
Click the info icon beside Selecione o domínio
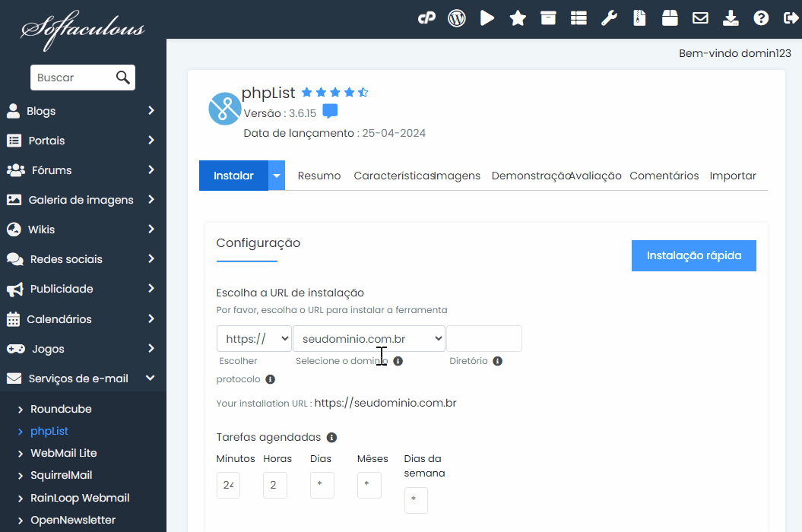click(x=398, y=361)
